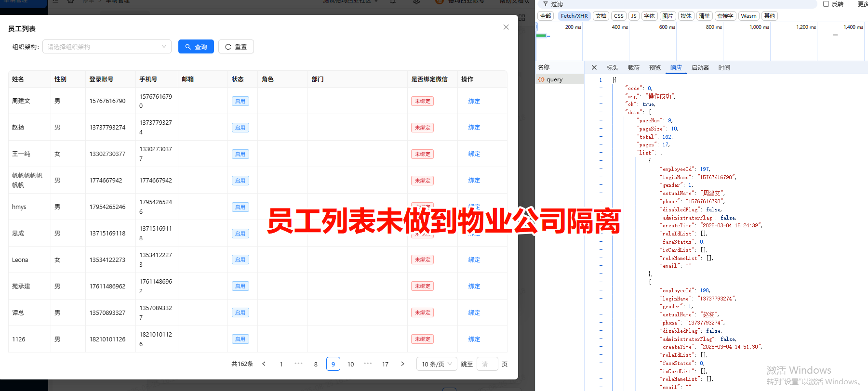Click name cell 苑承建

(x=21, y=286)
